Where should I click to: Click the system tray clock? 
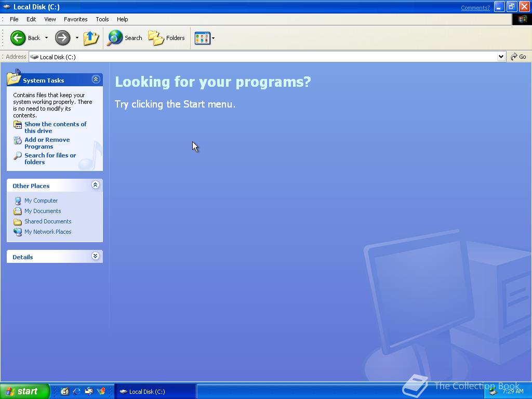pyautogui.click(x=513, y=391)
